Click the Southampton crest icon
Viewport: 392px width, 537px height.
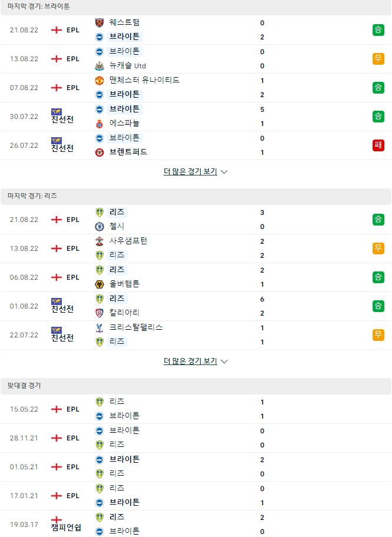(x=99, y=241)
